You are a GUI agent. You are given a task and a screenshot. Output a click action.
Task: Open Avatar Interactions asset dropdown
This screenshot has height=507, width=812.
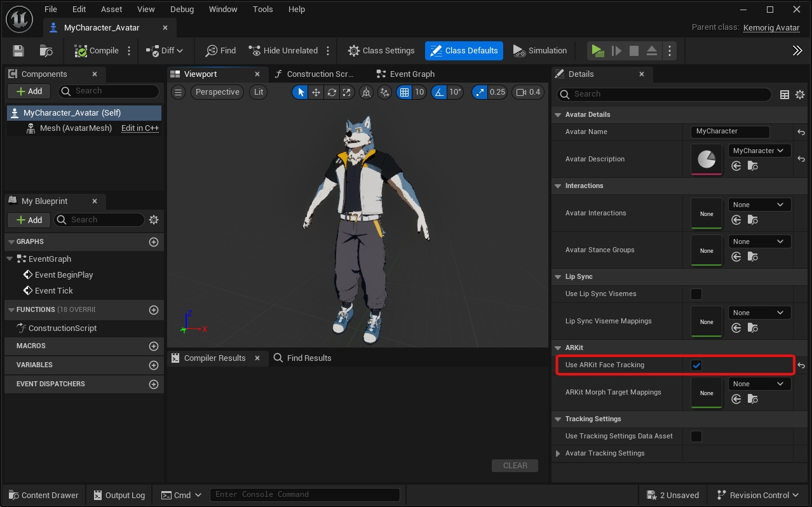tap(759, 205)
